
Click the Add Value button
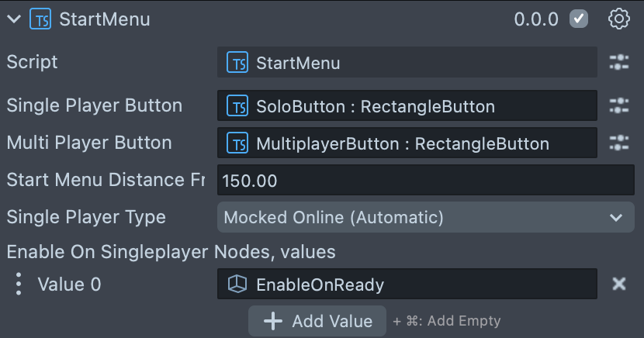(x=317, y=321)
